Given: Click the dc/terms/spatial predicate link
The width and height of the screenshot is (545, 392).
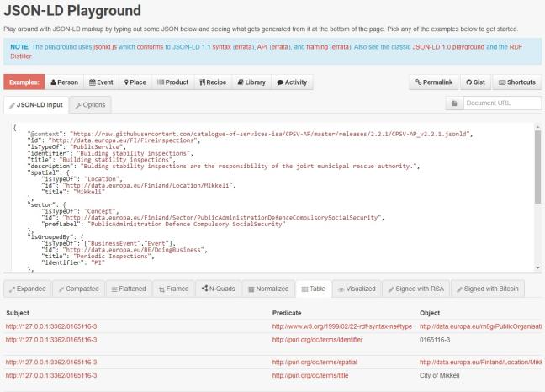Looking at the screenshot, I should [315, 362].
